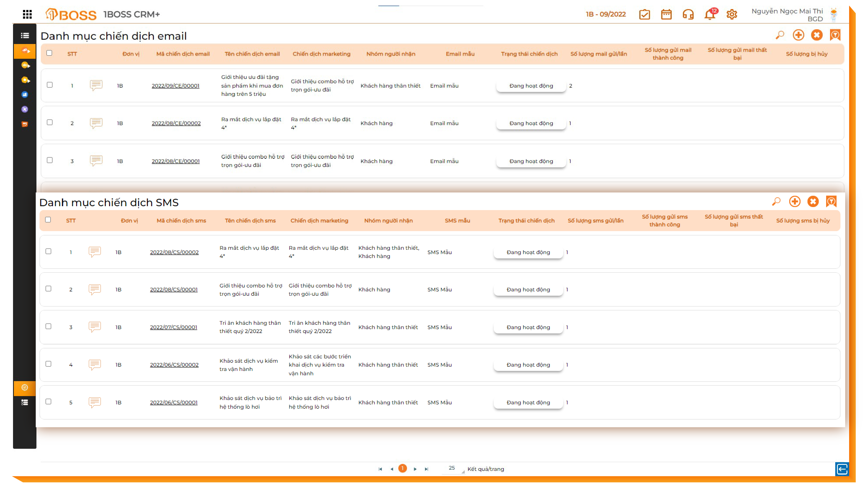
Task: Open email campaign 2022/09/CE/00001 link
Action: [x=175, y=86]
